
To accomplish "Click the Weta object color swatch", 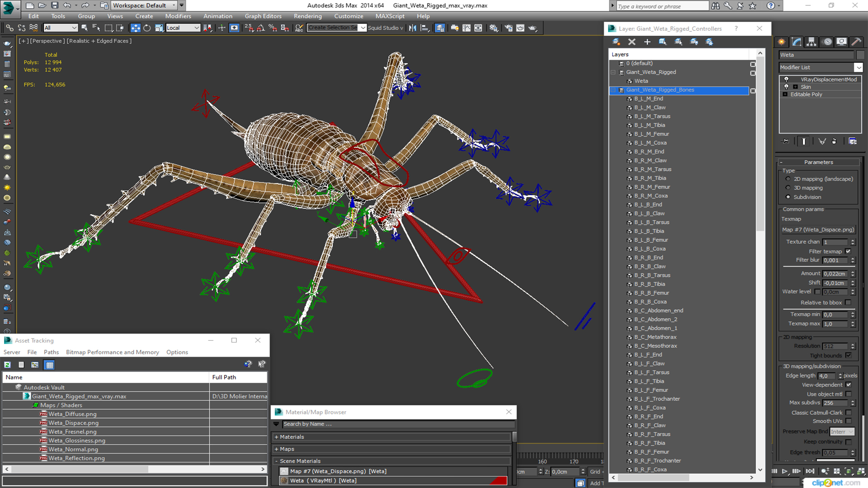I will tap(860, 55).
